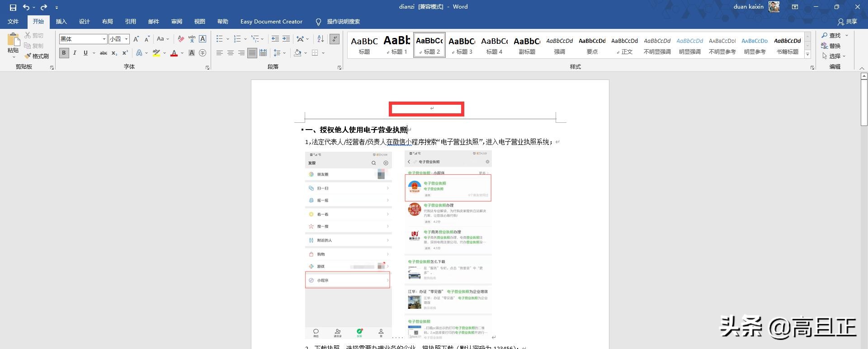868x349 pixels.
Task: Click the Sort (A-Z) icon
Action: tap(321, 39)
